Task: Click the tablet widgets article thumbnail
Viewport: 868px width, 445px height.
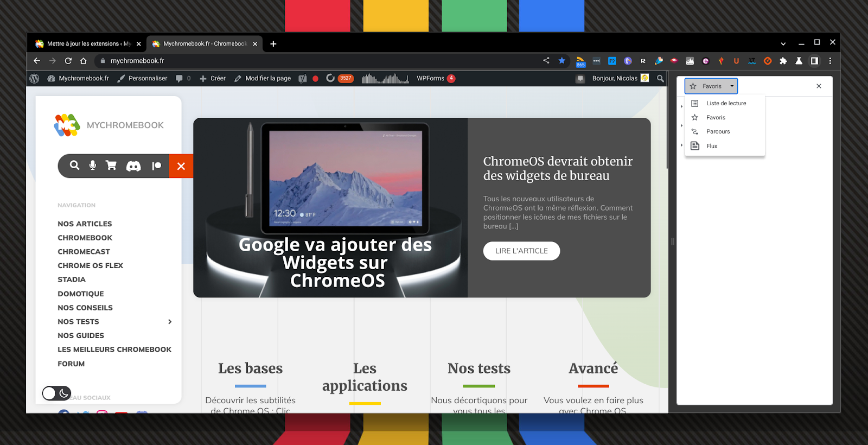Action: (330, 207)
